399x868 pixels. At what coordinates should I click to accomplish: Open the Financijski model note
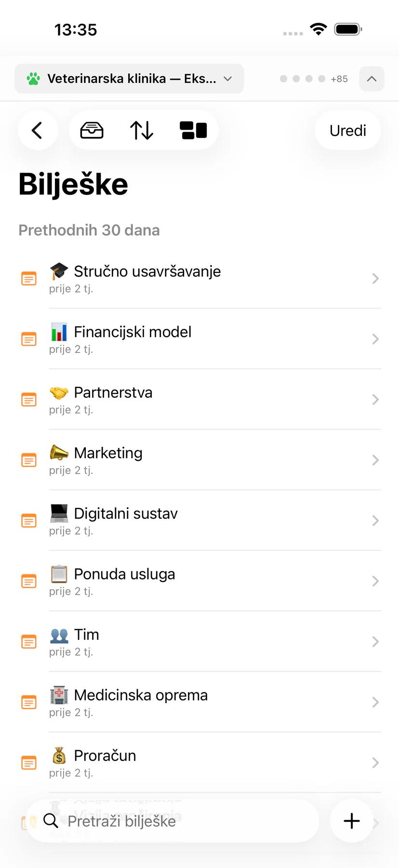click(x=200, y=339)
